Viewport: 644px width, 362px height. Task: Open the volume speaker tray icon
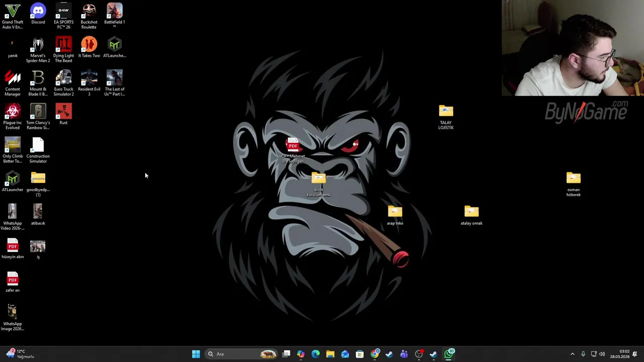click(x=602, y=354)
